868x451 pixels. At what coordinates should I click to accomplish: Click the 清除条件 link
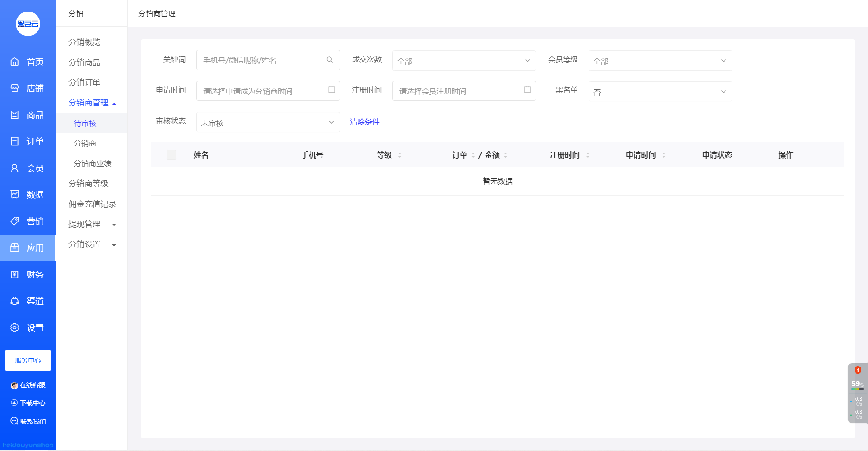click(x=365, y=122)
